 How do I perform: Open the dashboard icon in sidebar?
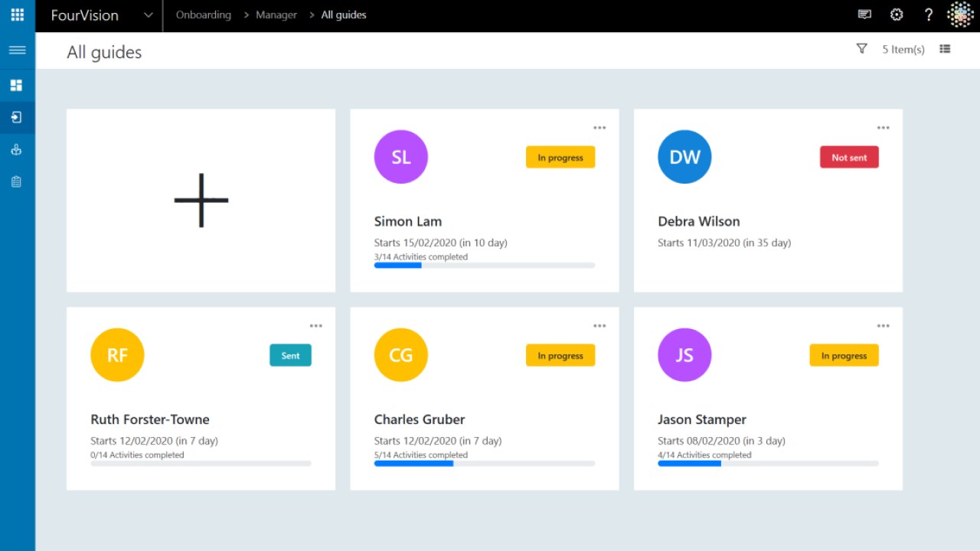(x=17, y=85)
